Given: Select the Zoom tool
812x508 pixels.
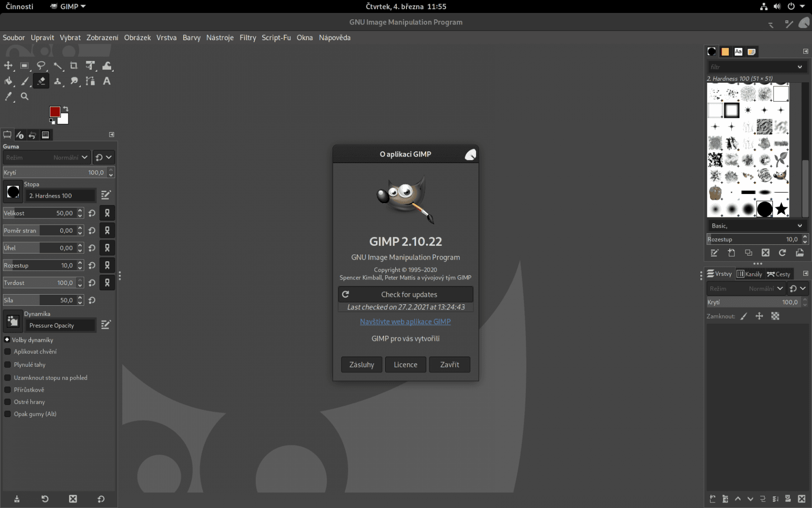Looking at the screenshot, I should point(24,97).
